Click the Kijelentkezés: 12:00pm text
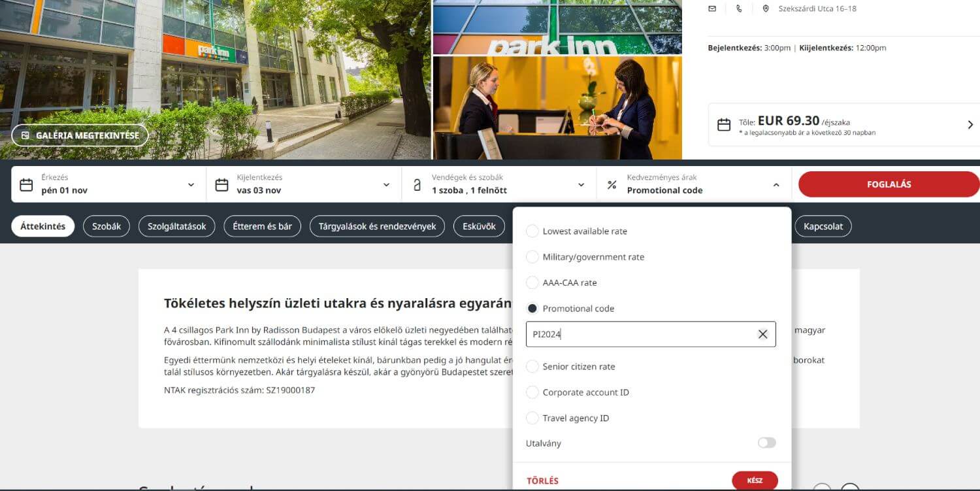This screenshot has height=491, width=980. pyautogui.click(x=842, y=48)
